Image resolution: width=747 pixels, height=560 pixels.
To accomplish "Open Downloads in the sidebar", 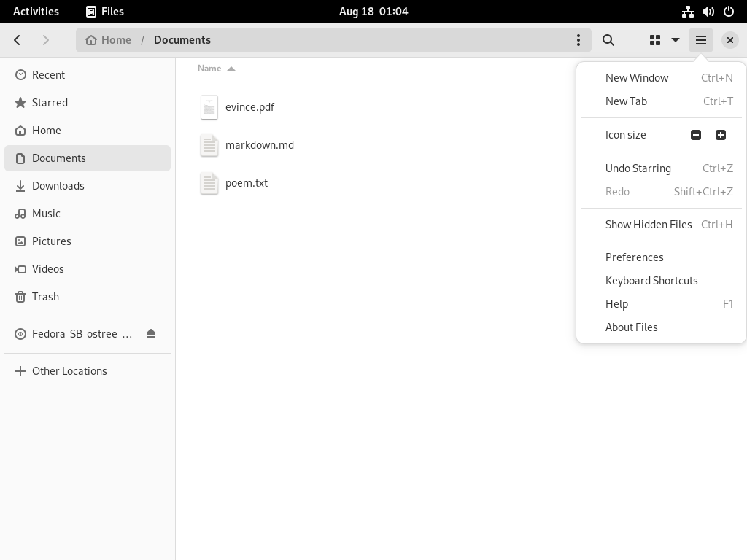I will click(x=88, y=186).
